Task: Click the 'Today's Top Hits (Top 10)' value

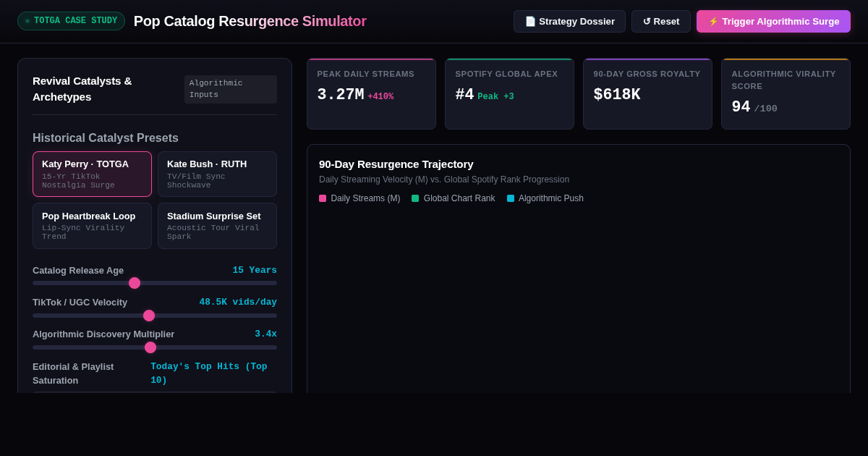Action: click(209, 373)
